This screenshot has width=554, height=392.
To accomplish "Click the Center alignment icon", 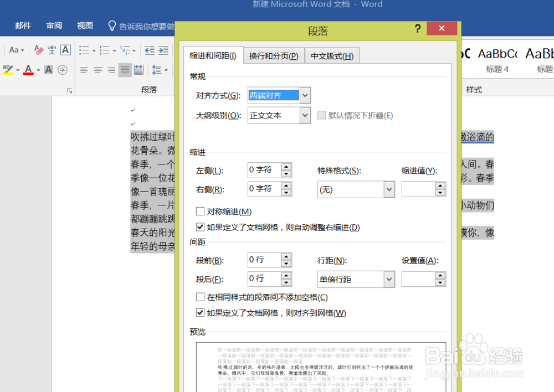I will [98, 70].
